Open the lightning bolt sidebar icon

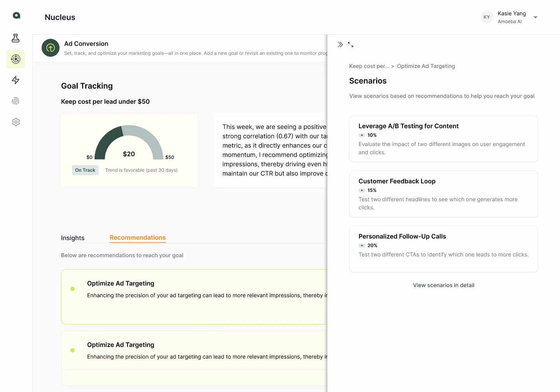tap(16, 80)
